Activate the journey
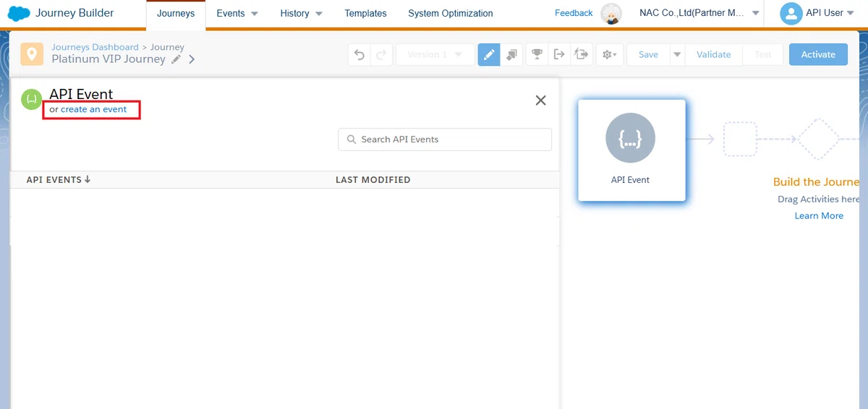 [818, 55]
